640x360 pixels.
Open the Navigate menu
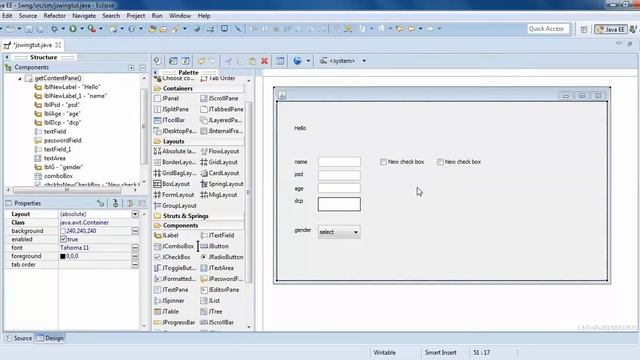point(84,16)
